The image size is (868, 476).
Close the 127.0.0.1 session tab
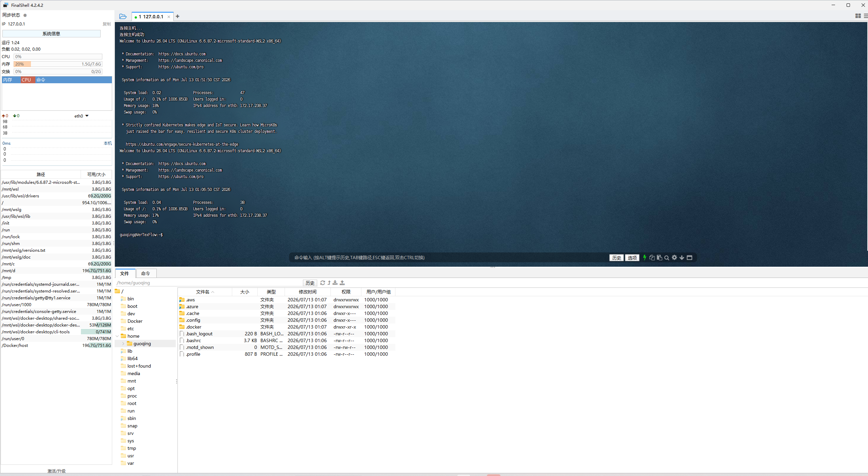(x=169, y=17)
